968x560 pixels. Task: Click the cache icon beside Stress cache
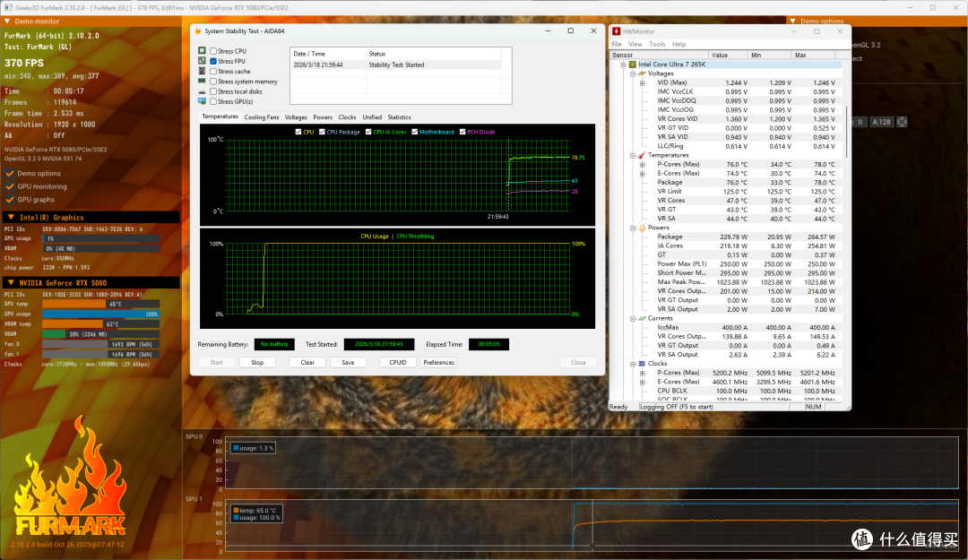202,71
